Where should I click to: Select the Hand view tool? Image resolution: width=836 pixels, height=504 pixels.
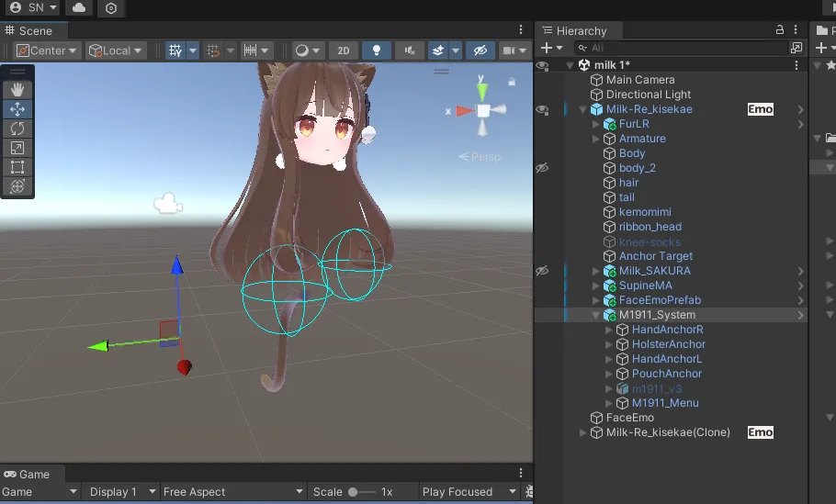click(17, 89)
